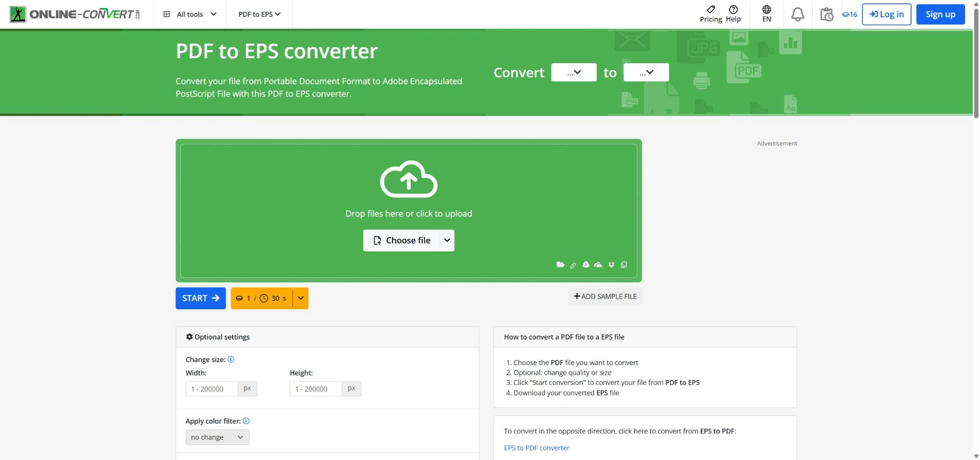Click the Online-Convert logo
This screenshot has height=460, width=980.
coord(75,14)
